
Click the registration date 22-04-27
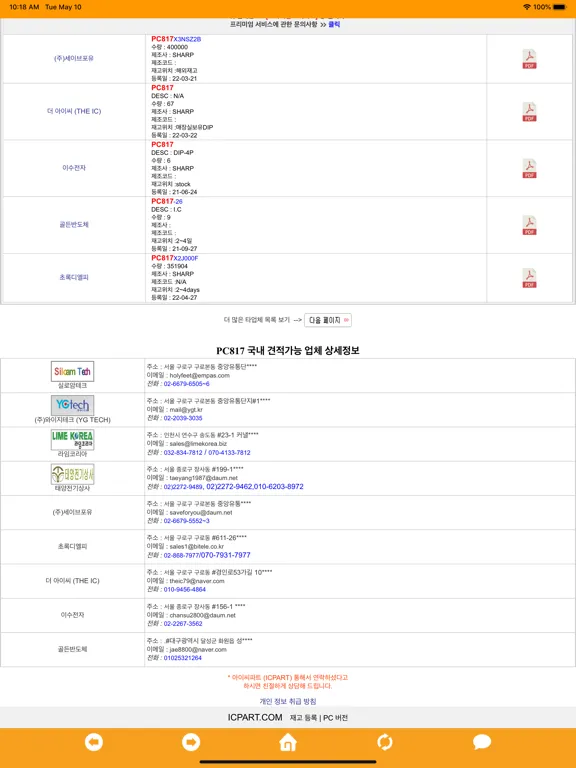point(185,298)
